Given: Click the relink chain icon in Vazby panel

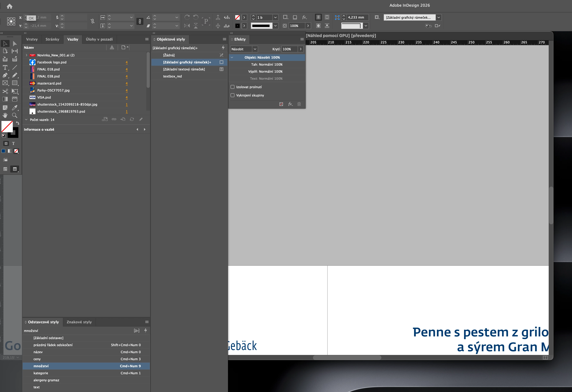Looking at the screenshot, I should 114,119.
